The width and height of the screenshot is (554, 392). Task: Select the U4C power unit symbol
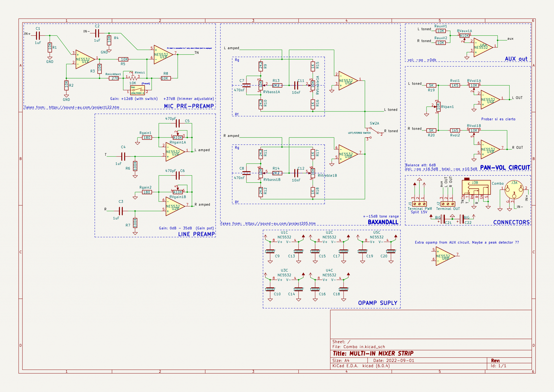[329, 279]
